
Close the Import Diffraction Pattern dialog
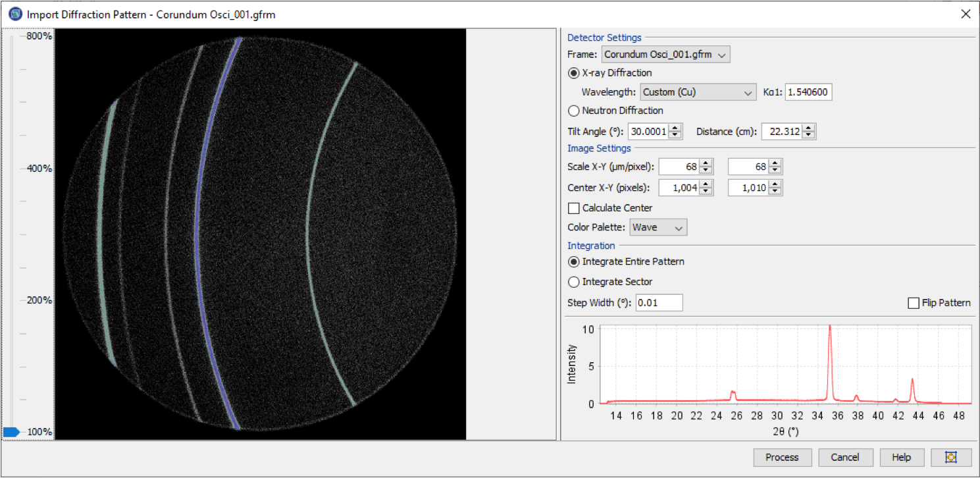click(966, 14)
